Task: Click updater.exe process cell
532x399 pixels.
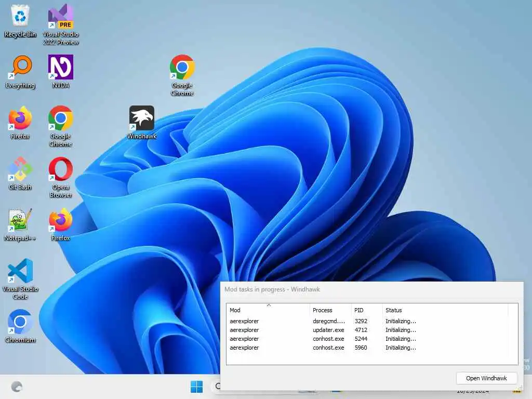Action: click(328, 330)
